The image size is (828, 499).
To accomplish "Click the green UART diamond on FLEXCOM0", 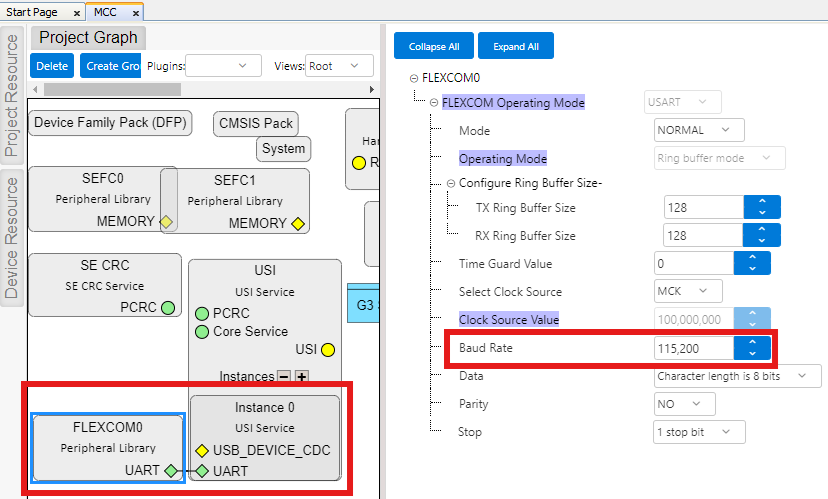I will [x=170, y=470].
